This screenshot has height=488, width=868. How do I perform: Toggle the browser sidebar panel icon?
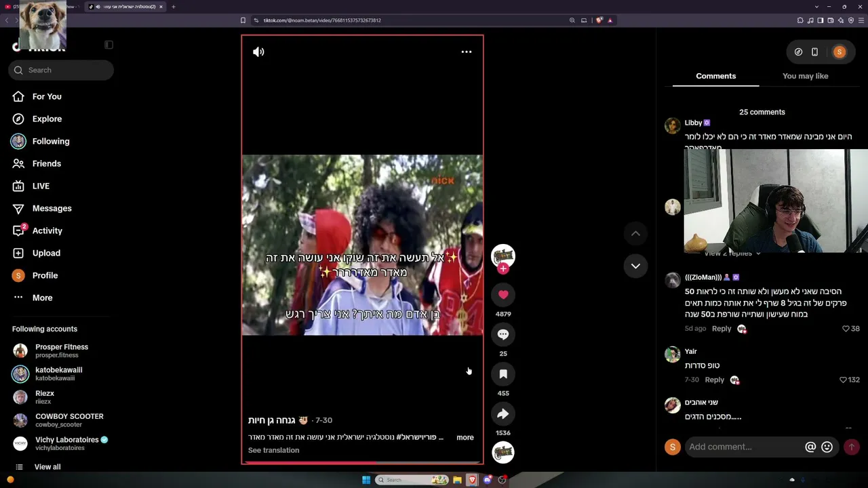[821, 20]
